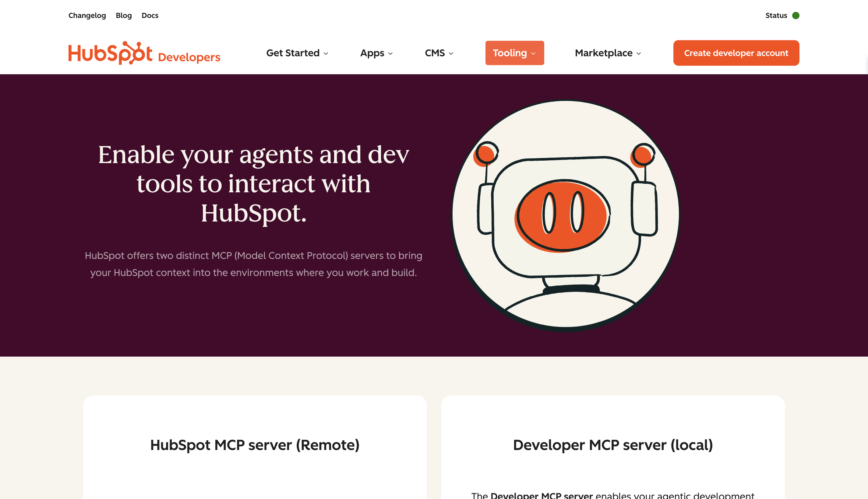Open the Marketplace dropdown
The image size is (868, 499).
pos(607,53)
